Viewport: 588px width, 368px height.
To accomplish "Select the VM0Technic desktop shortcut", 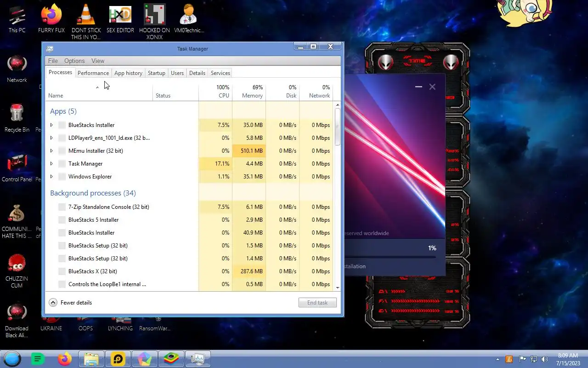I will [x=189, y=18].
